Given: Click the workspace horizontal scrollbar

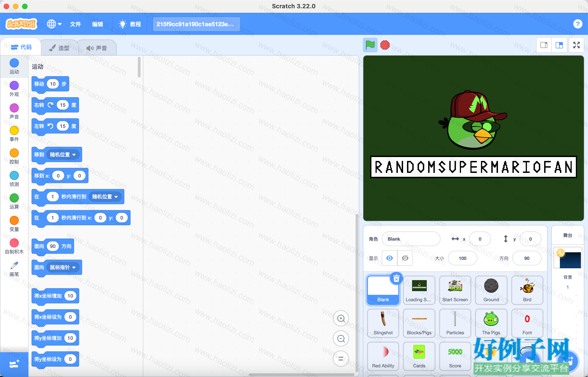Looking at the screenshot, I should tap(301, 374).
